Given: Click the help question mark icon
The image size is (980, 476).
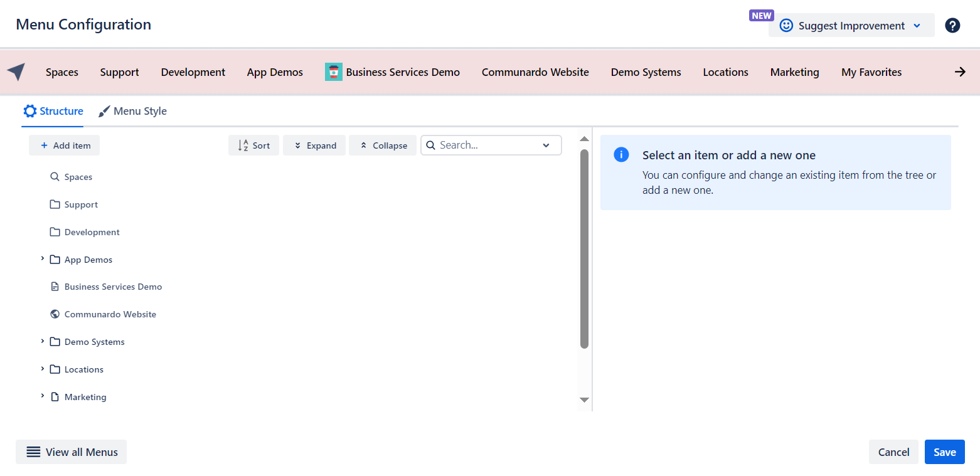Looking at the screenshot, I should pyautogui.click(x=952, y=26).
